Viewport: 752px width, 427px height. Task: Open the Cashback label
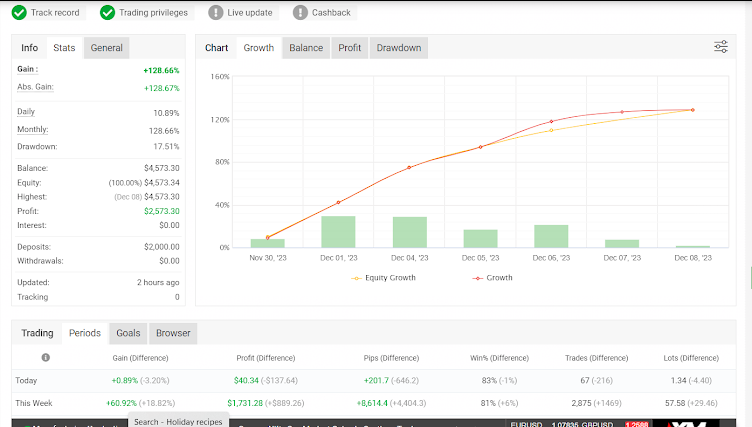(331, 12)
